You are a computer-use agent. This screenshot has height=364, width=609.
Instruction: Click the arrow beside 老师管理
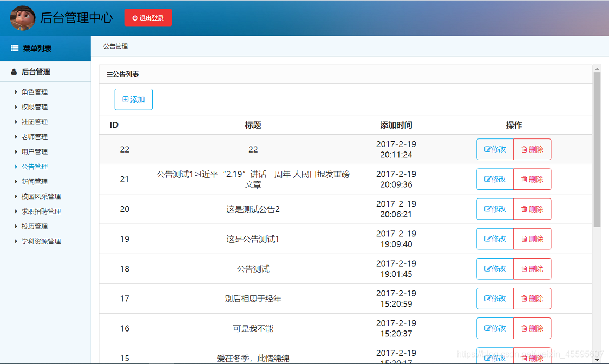click(x=16, y=137)
